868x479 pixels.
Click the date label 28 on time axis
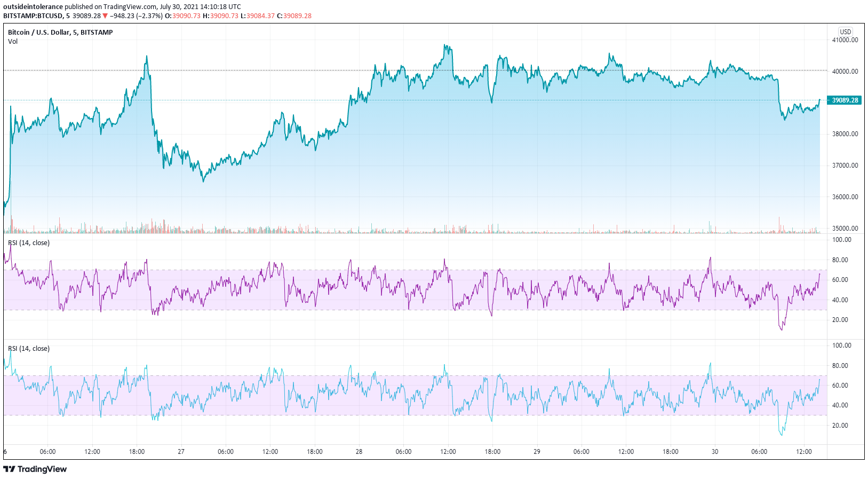[x=359, y=452]
